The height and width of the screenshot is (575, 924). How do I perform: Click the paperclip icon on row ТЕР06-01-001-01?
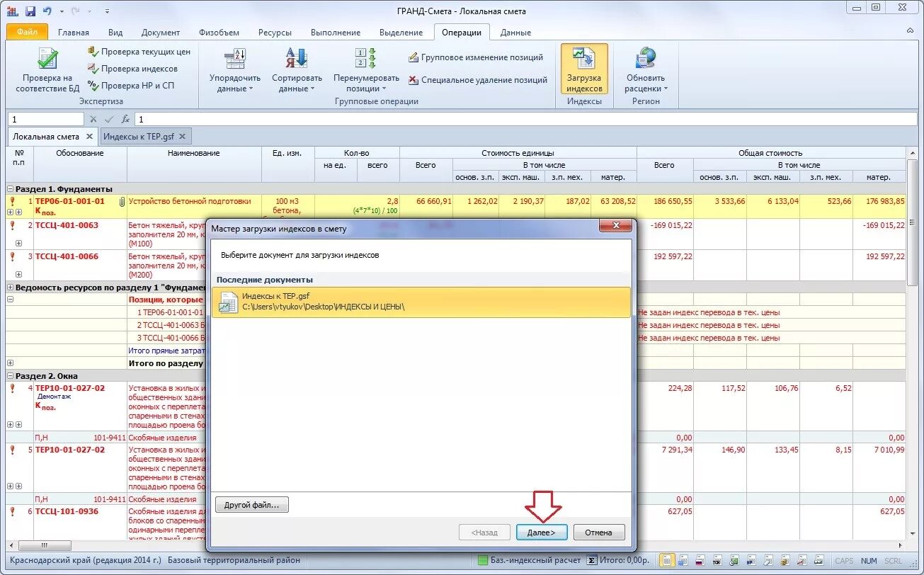coord(122,202)
